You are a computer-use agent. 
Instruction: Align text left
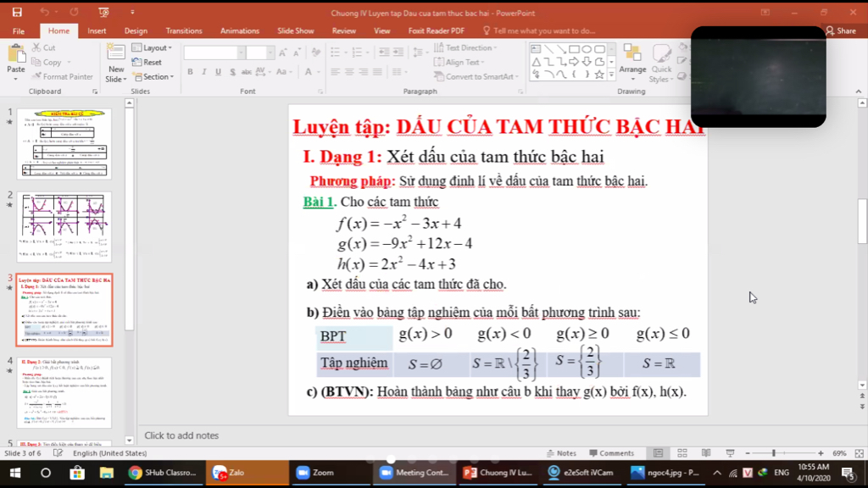click(x=335, y=72)
